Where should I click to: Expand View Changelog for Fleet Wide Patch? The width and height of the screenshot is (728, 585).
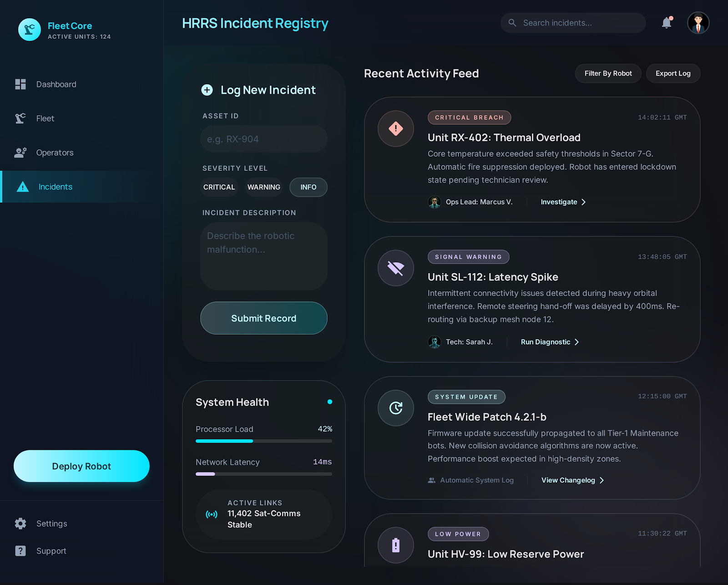(572, 480)
